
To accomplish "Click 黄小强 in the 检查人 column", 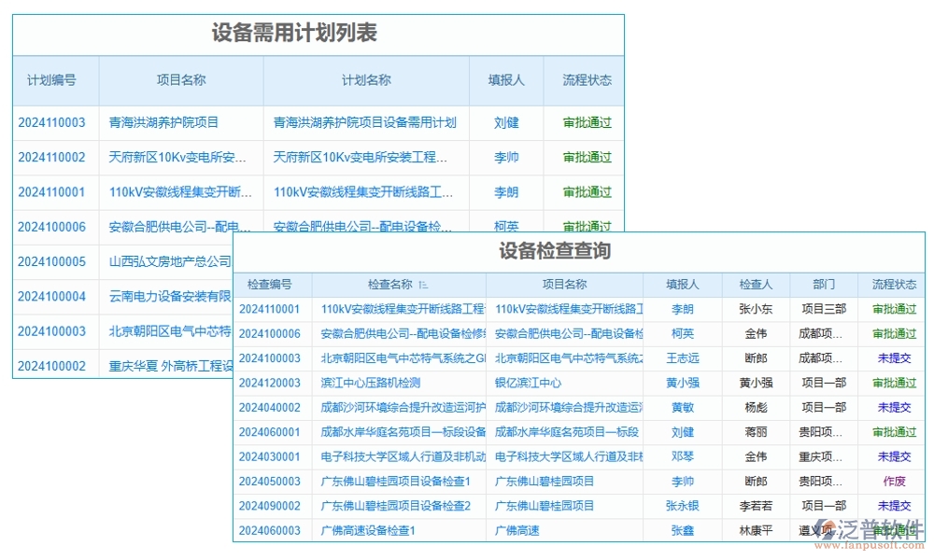I will (x=757, y=382).
